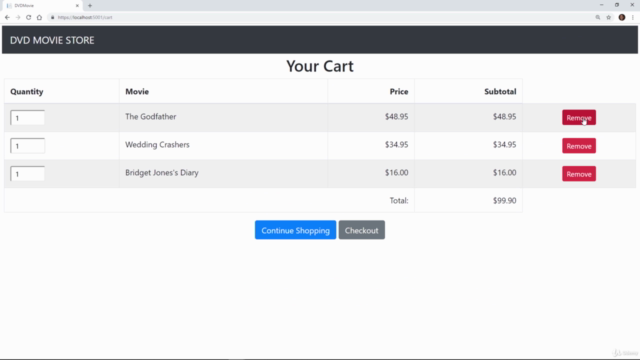Open the browser home page icon

click(39, 18)
